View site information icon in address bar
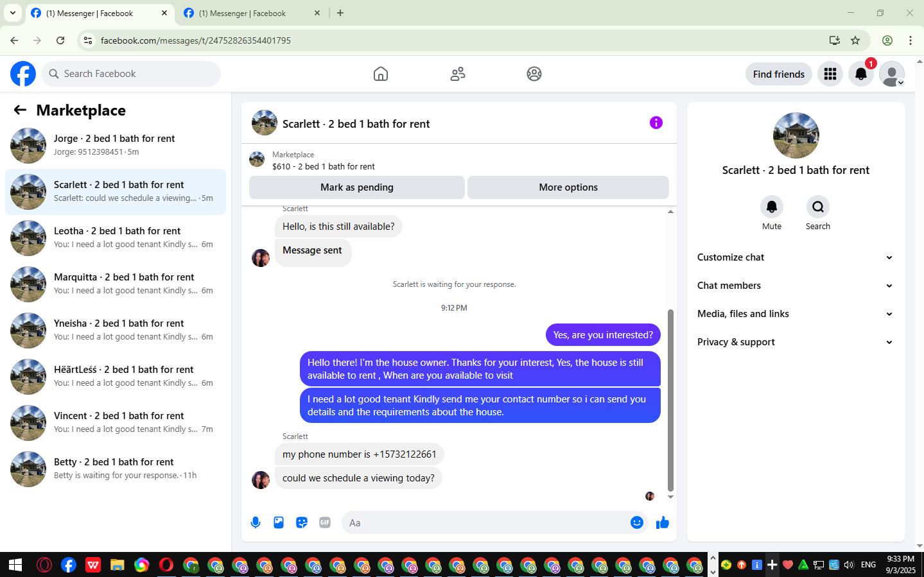The height and width of the screenshot is (577, 924). (88, 40)
